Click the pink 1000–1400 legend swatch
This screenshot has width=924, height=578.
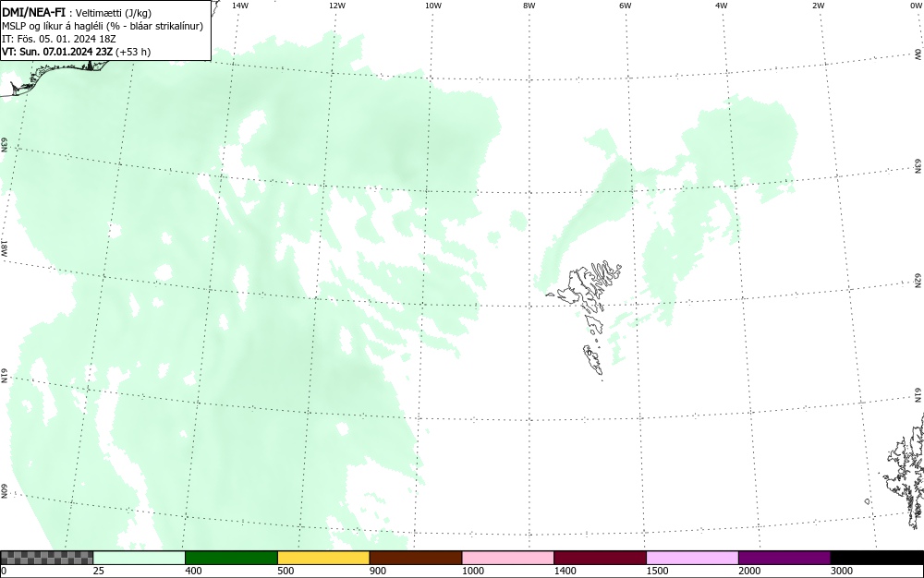click(x=508, y=558)
